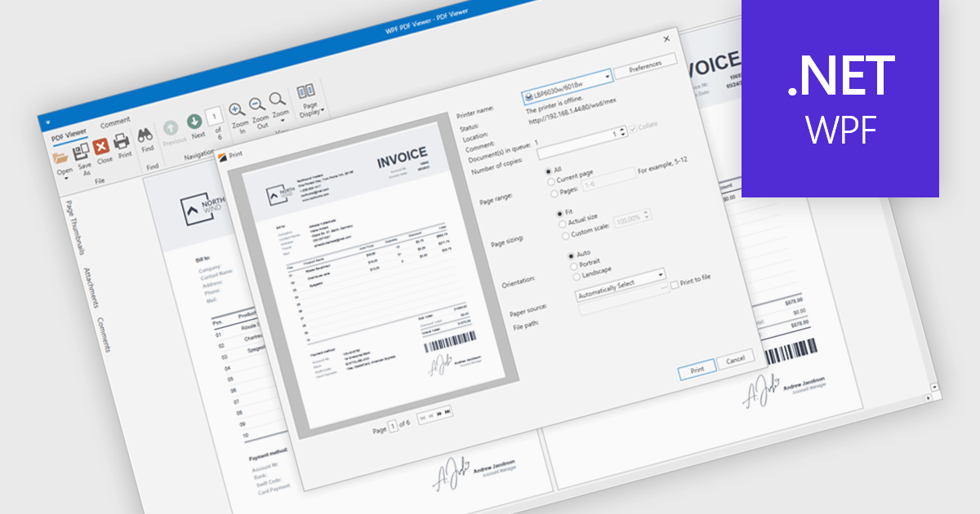Image resolution: width=980 pixels, height=514 pixels.
Task: Open a PDF file with the Open icon
Action: point(62,157)
